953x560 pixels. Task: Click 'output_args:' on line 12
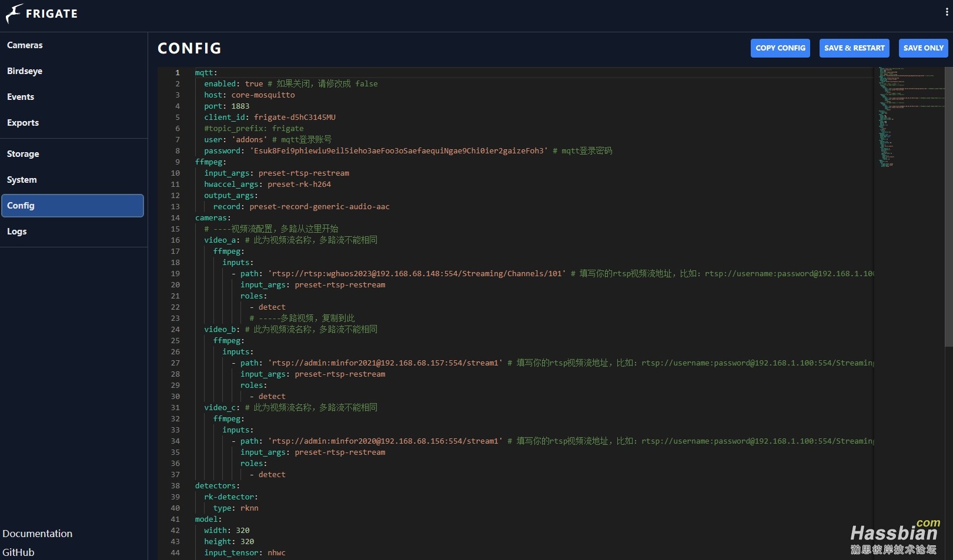coord(231,196)
